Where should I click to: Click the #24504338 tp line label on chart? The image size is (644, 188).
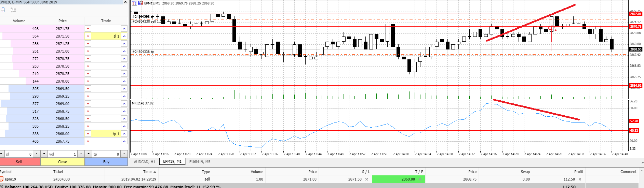click(x=143, y=52)
